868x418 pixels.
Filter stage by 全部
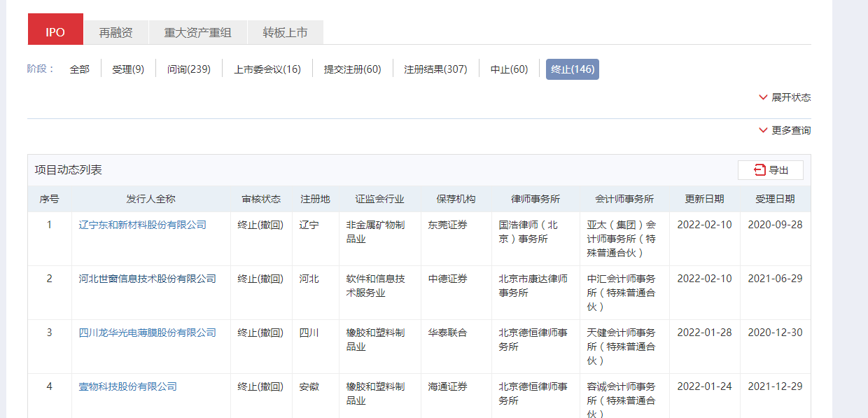[x=79, y=69]
